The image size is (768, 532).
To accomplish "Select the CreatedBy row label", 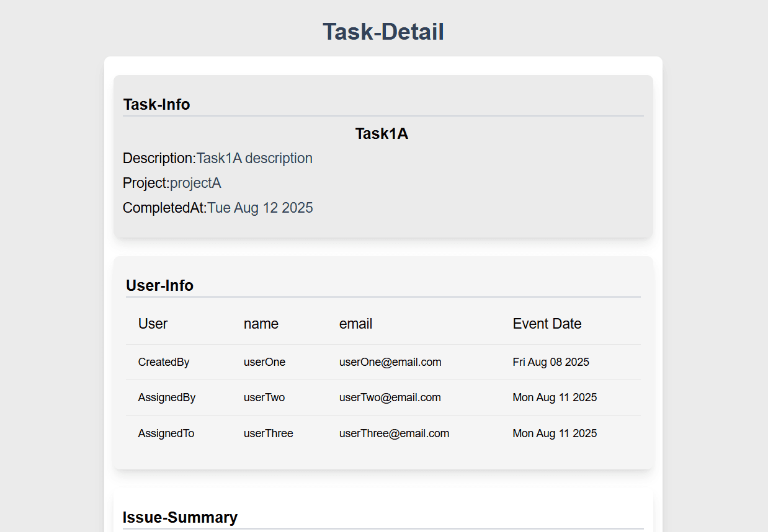I will point(164,362).
